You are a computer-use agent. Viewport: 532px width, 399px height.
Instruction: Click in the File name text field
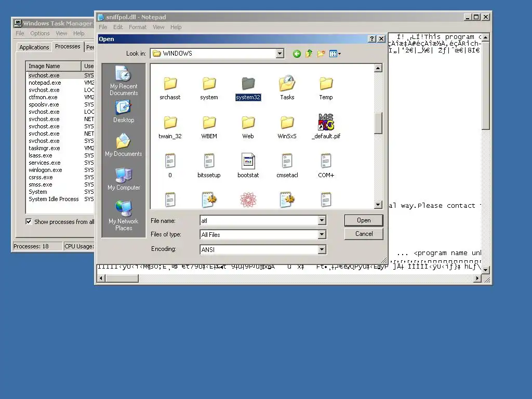point(259,220)
